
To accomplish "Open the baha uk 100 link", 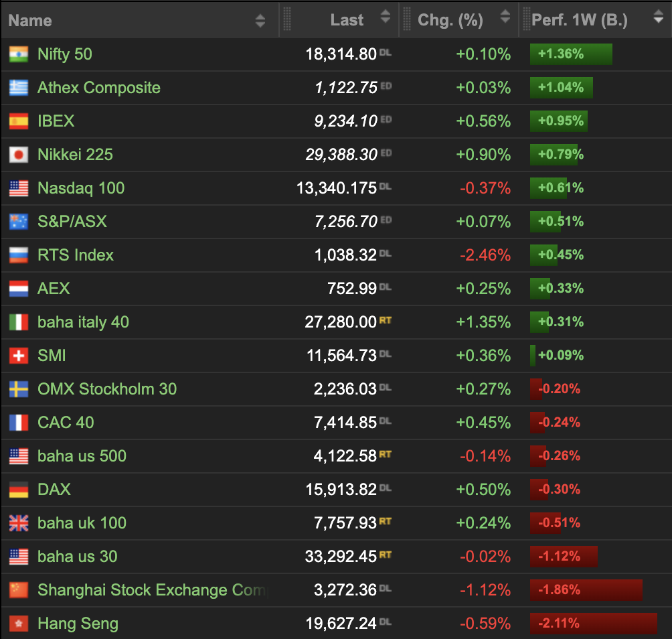I will tap(82, 522).
